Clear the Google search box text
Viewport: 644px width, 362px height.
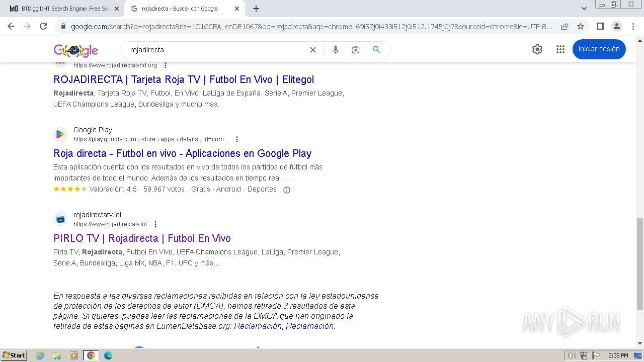313,50
